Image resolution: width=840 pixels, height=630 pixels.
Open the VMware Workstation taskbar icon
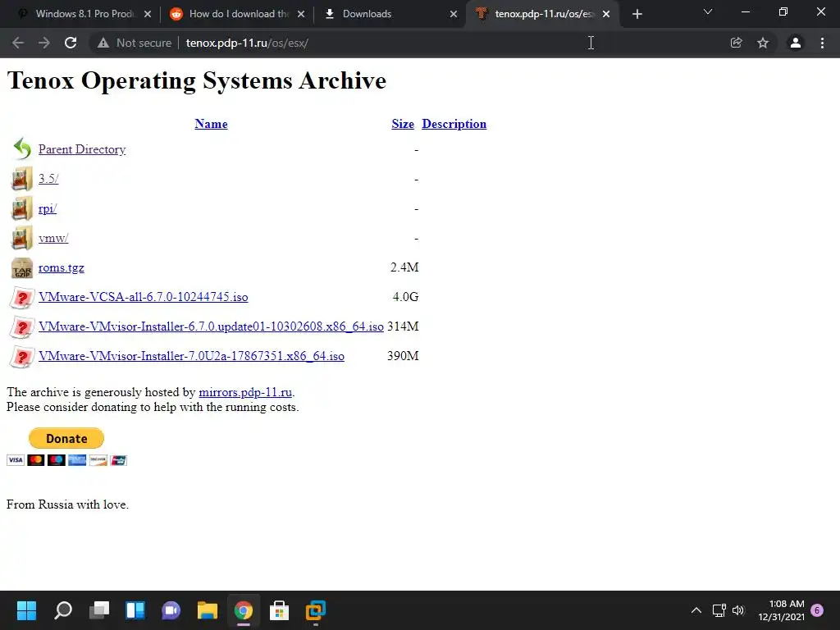click(x=316, y=610)
